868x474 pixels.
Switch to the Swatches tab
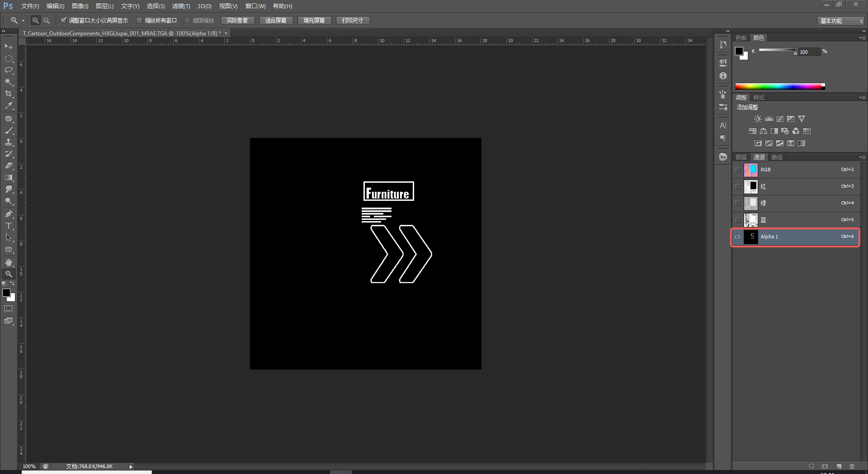[x=741, y=38]
